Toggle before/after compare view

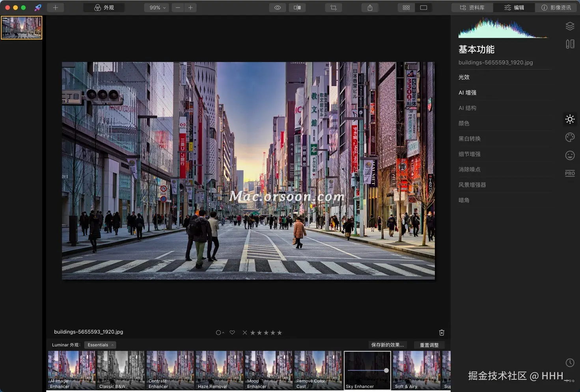coord(297,7)
